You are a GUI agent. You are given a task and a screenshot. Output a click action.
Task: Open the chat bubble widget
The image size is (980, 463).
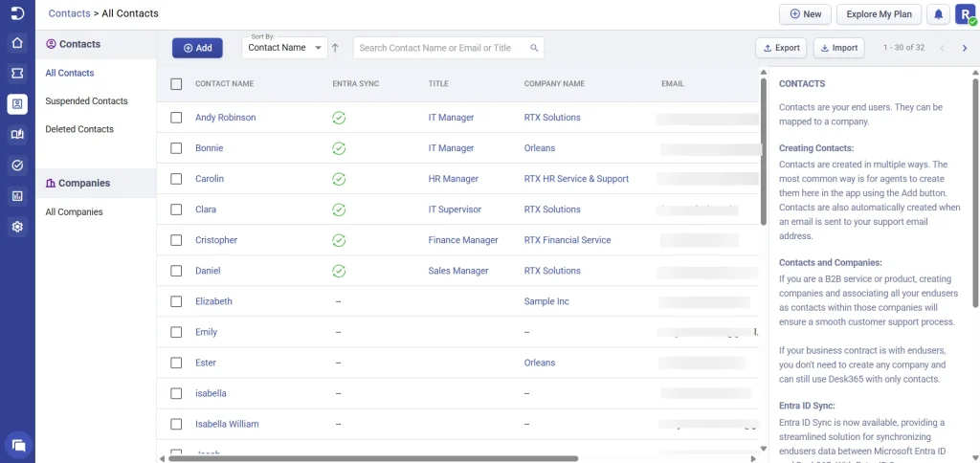[x=18, y=446]
